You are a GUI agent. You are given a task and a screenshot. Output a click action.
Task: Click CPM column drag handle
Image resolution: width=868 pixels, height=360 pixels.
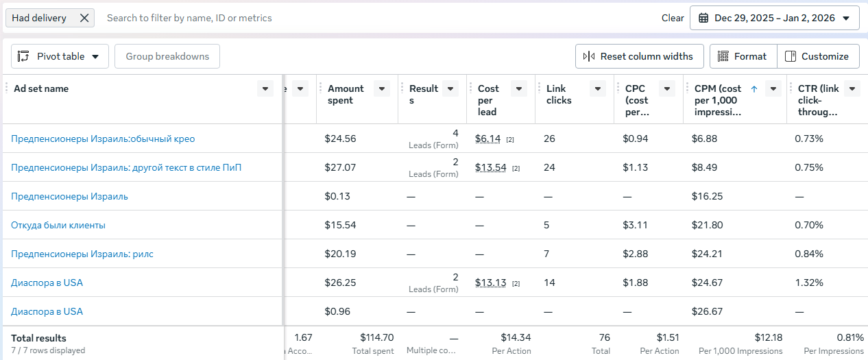(688, 88)
